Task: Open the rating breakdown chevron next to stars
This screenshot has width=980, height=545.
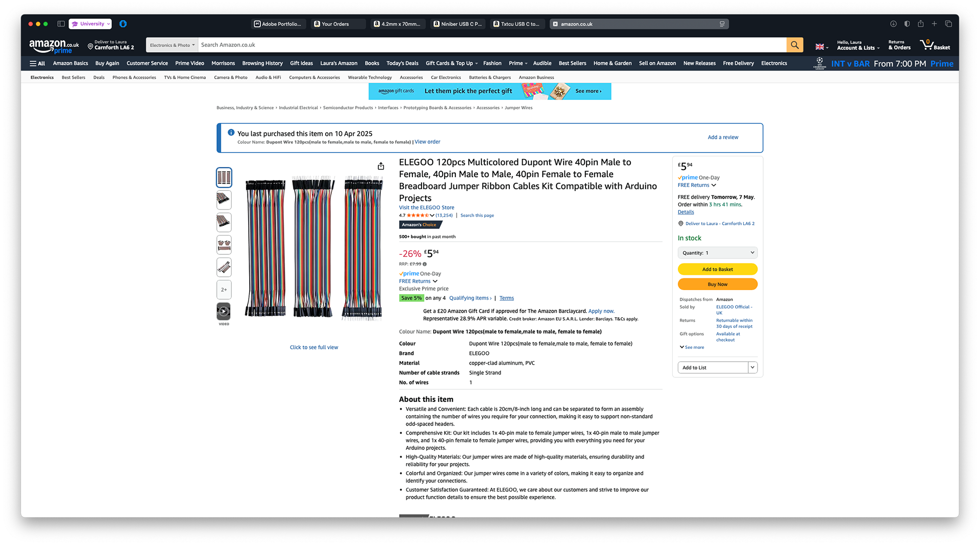Action: [432, 216]
